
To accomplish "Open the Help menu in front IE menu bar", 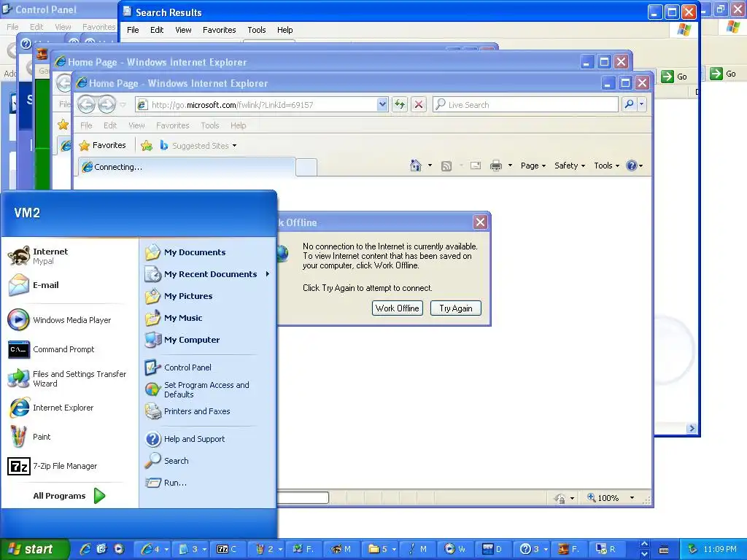I will [239, 125].
